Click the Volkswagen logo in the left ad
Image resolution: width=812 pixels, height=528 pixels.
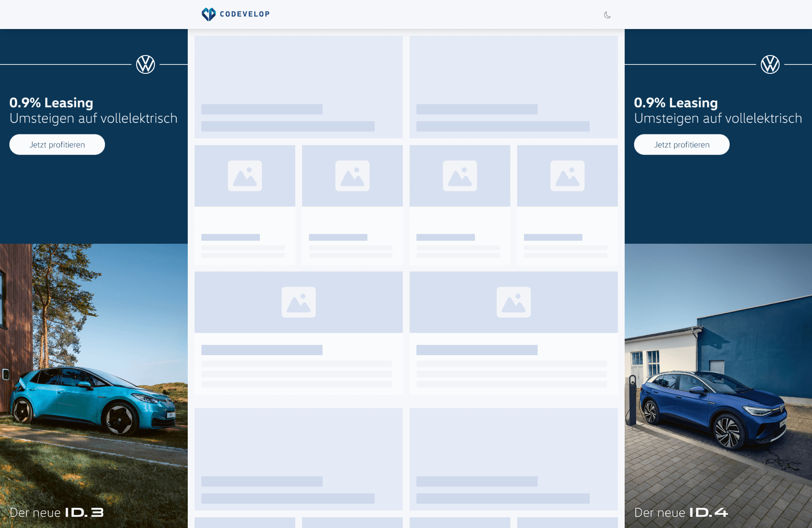coord(146,64)
